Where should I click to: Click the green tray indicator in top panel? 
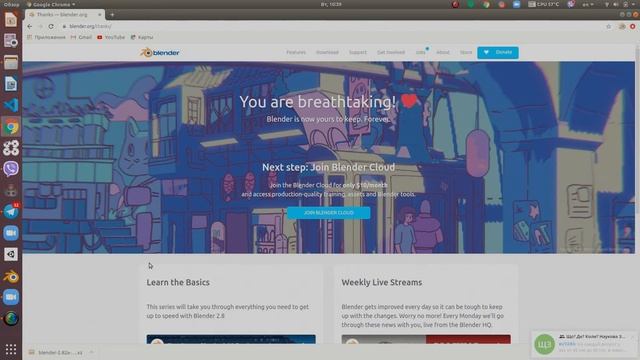(x=471, y=4)
